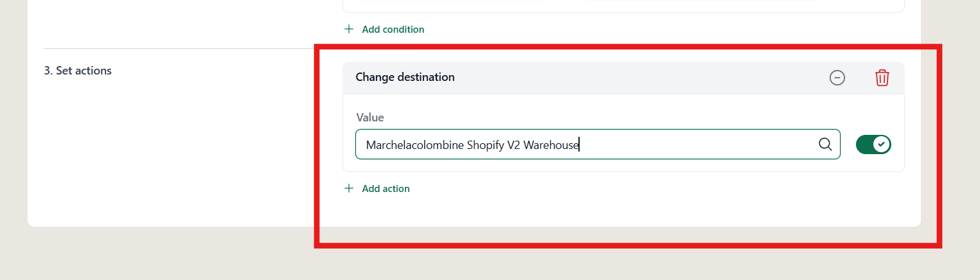980x280 pixels.
Task: Click the gray Change destination header bar
Action: click(623, 78)
